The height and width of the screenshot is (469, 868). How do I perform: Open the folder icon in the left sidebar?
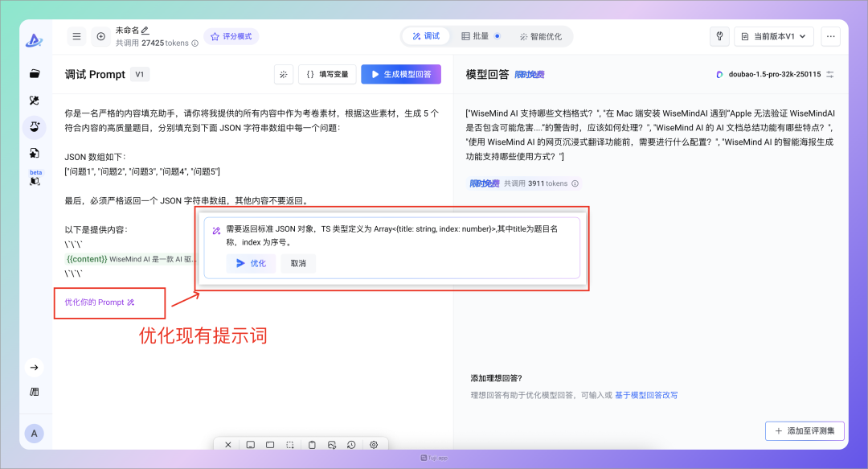pyautogui.click(x=35, y=74)
